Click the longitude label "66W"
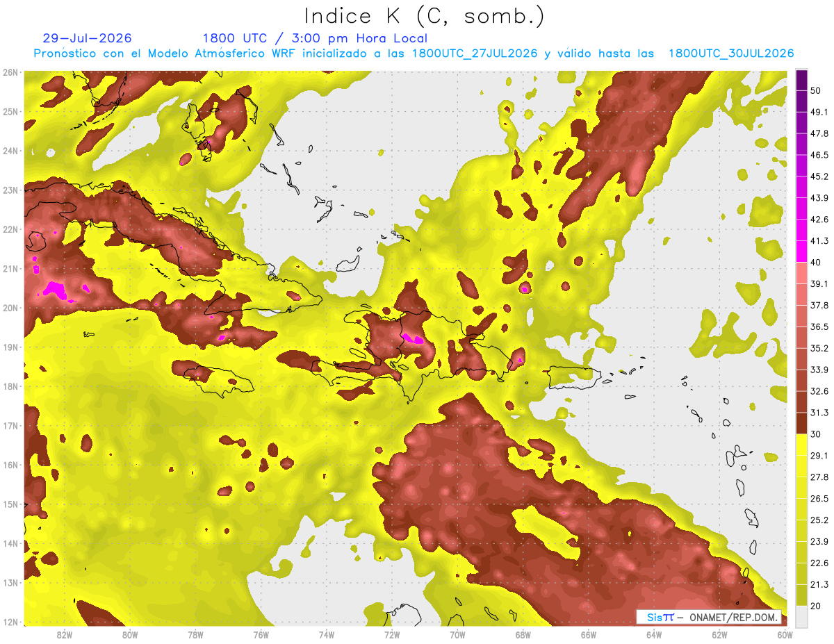 click(x=588, y=635)
